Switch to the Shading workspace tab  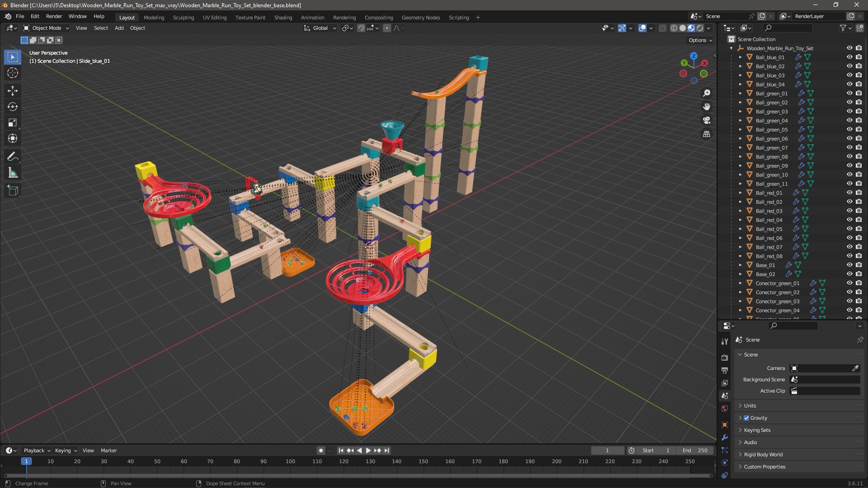pos(283,18)
